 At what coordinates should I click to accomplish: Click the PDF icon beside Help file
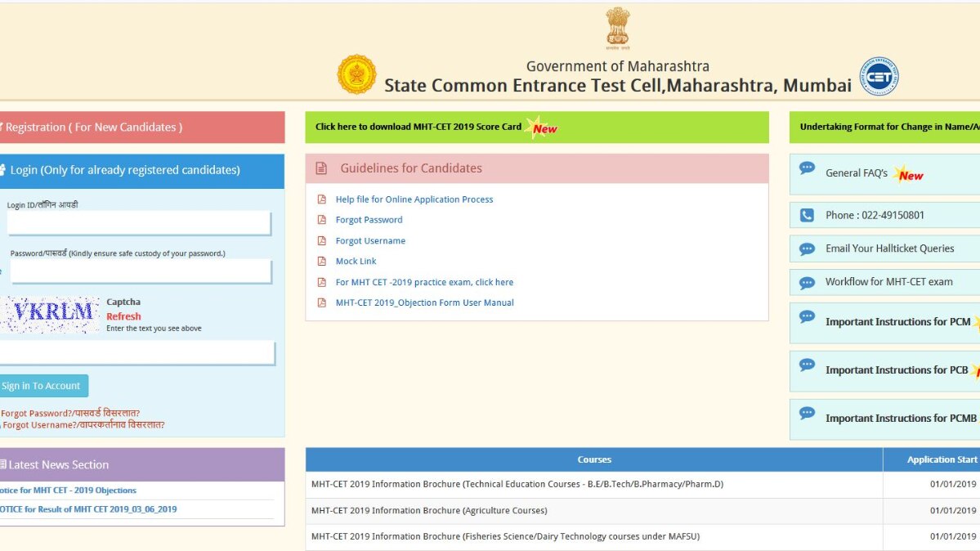[321, 199]
